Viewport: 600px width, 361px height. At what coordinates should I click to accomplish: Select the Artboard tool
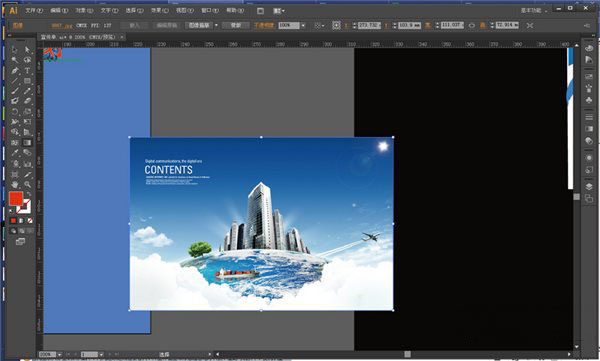15,175
